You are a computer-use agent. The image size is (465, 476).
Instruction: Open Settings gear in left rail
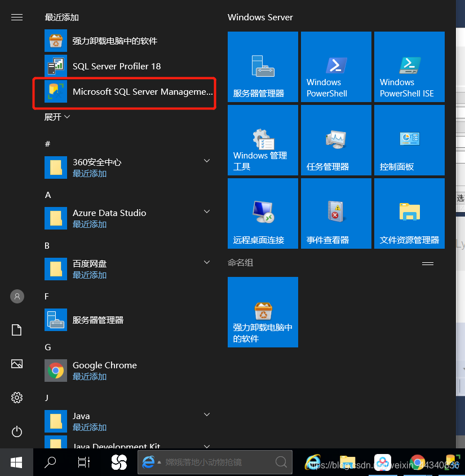point(17,398)
